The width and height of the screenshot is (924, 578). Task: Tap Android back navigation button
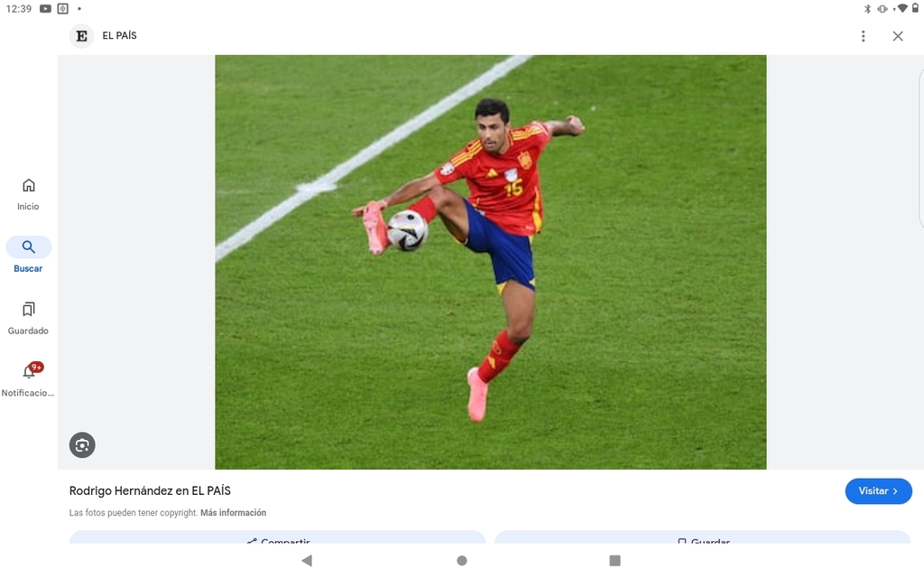click(307, 560)
